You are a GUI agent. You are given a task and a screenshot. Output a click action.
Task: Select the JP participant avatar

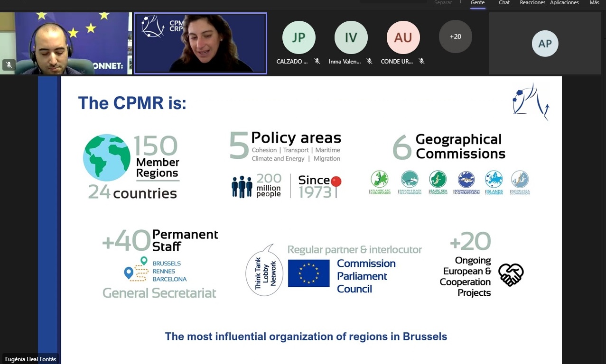[298, 38]
